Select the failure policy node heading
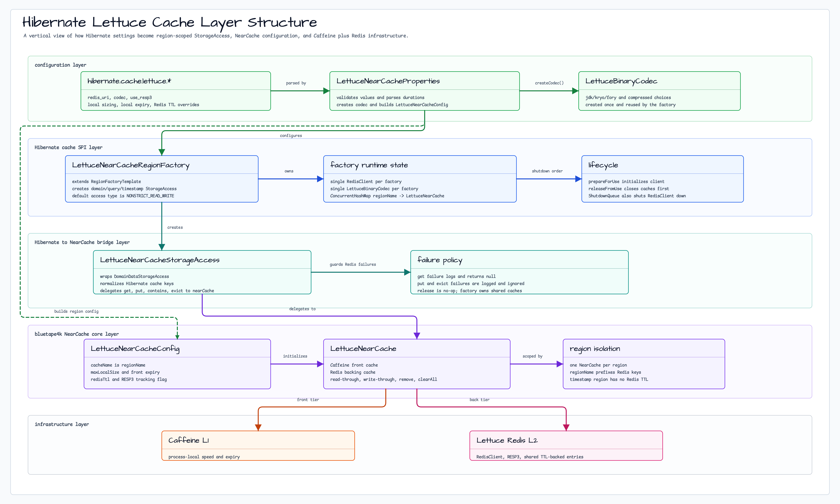 pos(440,260)
